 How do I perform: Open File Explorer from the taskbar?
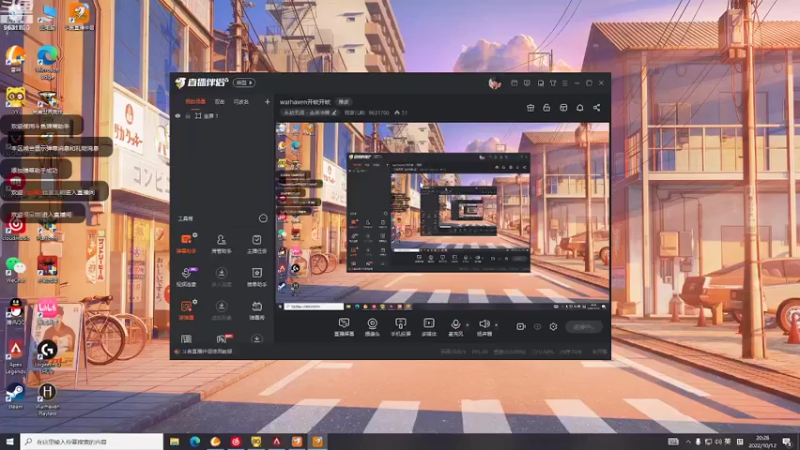[174, 441]
